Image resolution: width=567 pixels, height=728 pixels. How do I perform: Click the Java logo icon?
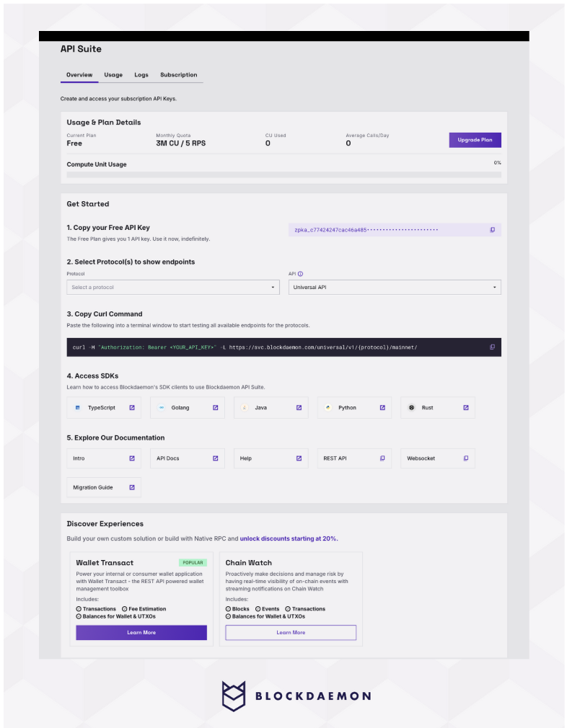pos(245,408)
